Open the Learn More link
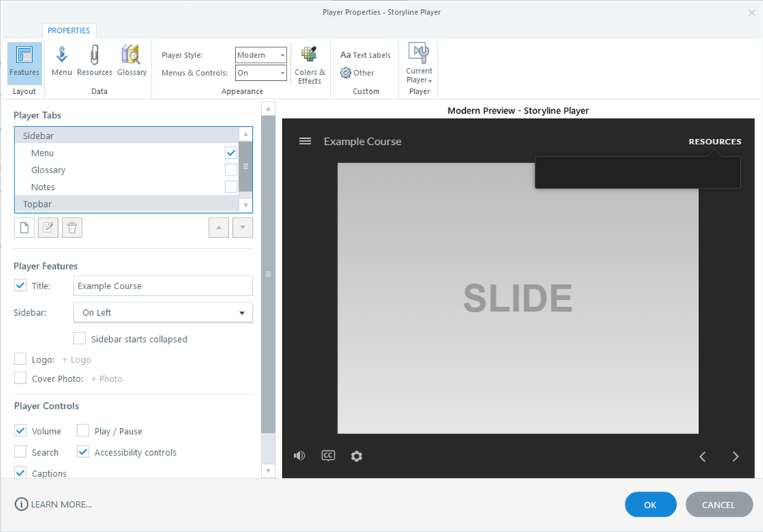Screen dimensions: 763x532 (53, 505)
